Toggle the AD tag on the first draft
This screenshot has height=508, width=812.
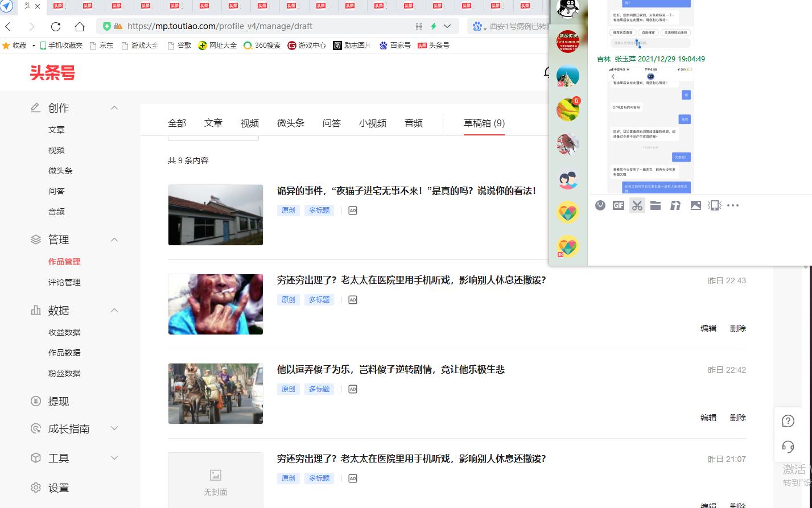point(352,210)
